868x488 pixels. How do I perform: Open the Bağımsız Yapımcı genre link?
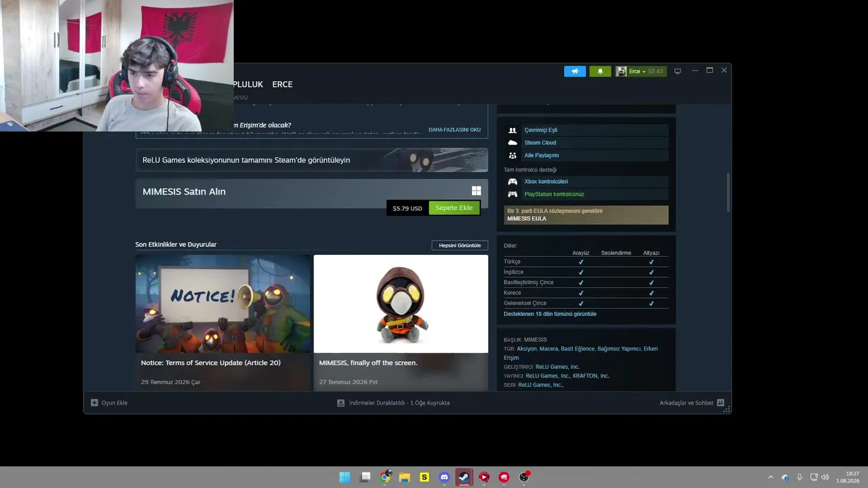[x=619, y=349]
